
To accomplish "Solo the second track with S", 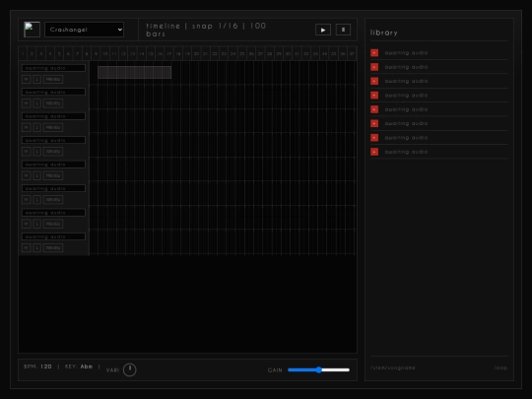I will pyautogui.click(x=37, y=103).
